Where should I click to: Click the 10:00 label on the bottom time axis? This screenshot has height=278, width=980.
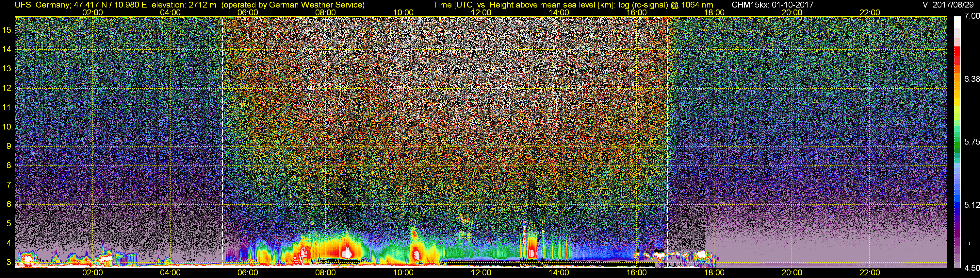403,273
